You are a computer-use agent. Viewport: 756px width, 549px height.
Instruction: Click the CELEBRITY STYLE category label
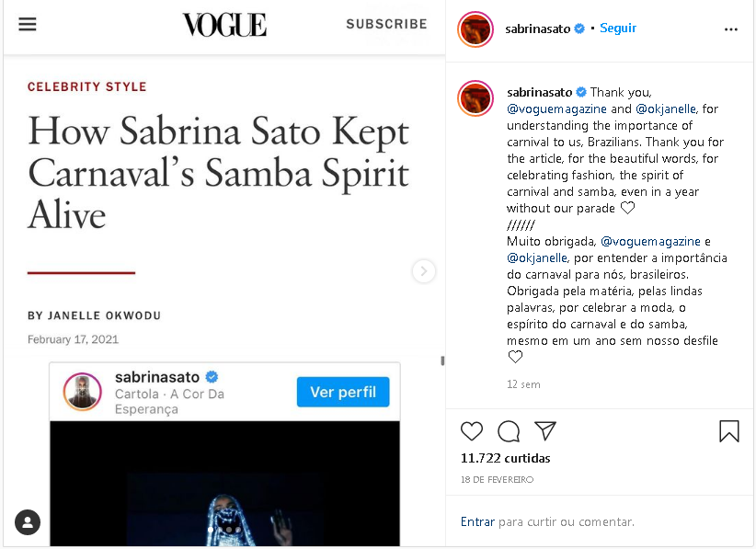pyautogui.click(x=86, y=86)
